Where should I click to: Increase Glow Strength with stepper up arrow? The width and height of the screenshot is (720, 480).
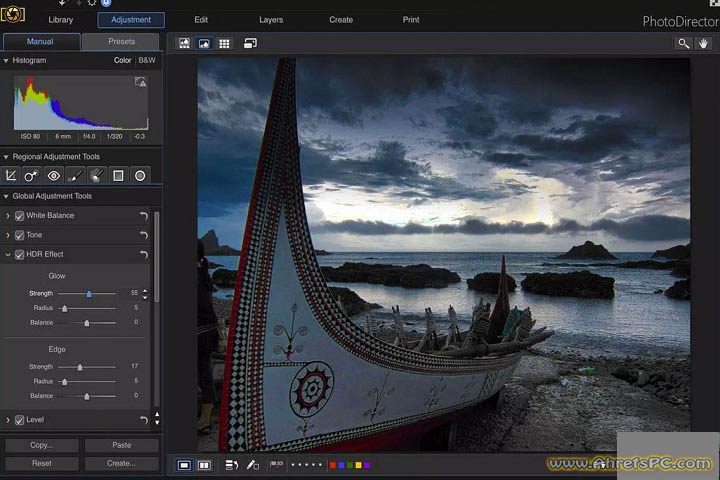tap(145, 290)
